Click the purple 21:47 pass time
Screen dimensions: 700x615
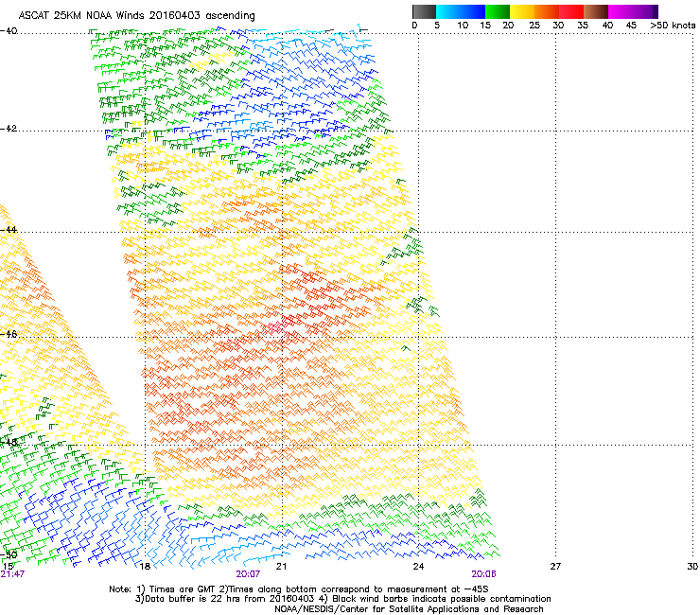pos(12,574)
